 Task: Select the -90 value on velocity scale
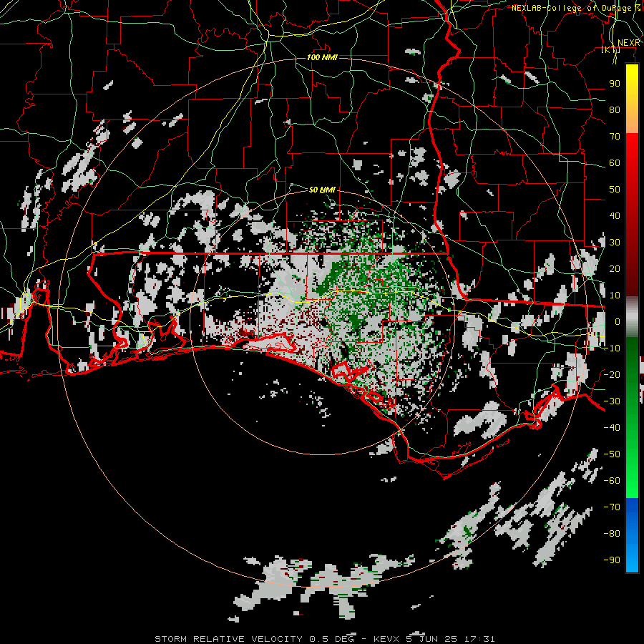612,560
